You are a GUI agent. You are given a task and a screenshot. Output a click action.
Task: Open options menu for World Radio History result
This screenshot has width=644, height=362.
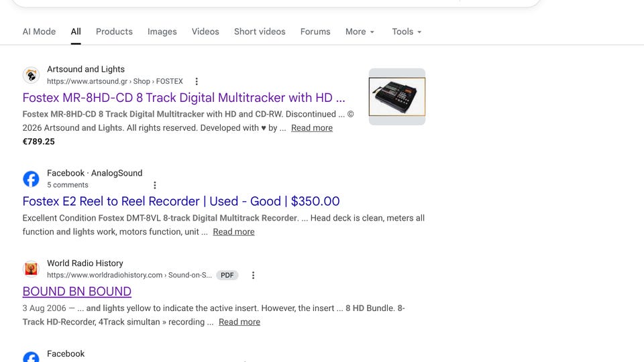pos(253,276)
